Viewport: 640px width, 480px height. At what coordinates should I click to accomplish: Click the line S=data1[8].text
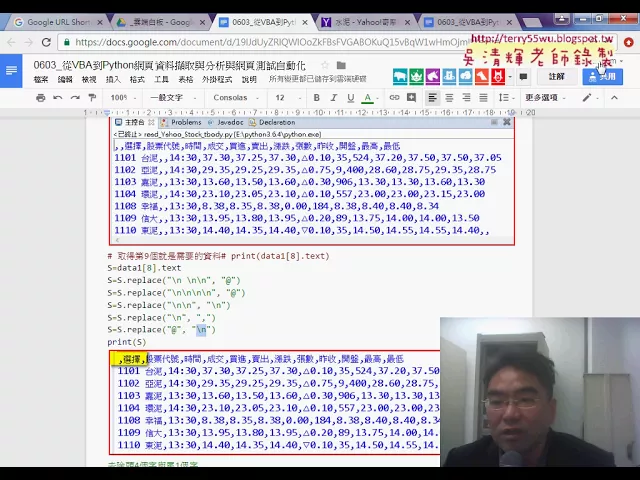[x=144, y=268]
